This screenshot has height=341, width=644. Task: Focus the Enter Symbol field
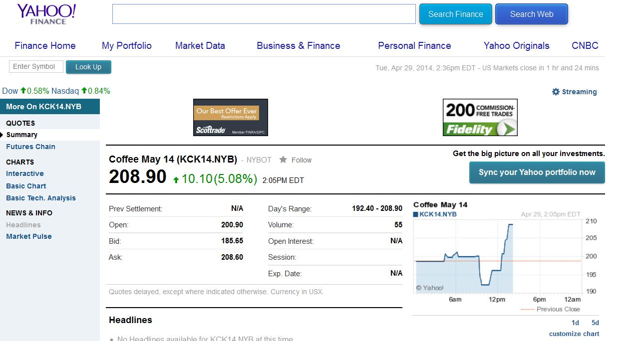(36, 67)
